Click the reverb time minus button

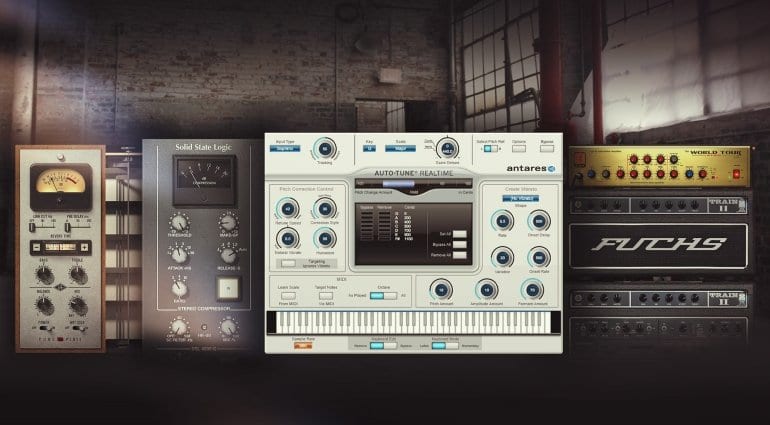point(37,248)
